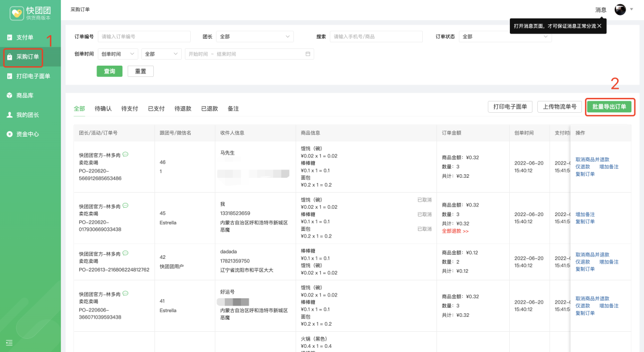Click 全部退款 link in second order
Viewport: 644px width, 352px height.
click(455, 231)
